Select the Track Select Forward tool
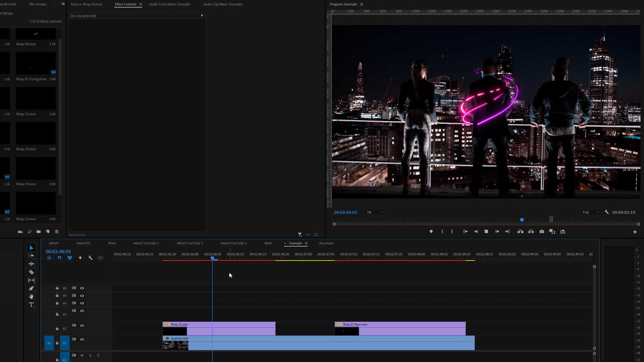Viewport: 644px width, 362px height. tap(31, 256)
